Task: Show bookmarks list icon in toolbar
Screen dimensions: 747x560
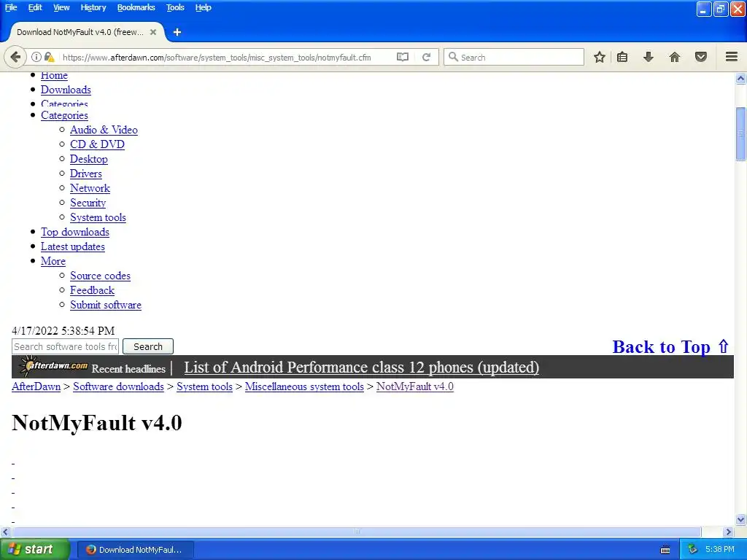Action: click(622, 57)
